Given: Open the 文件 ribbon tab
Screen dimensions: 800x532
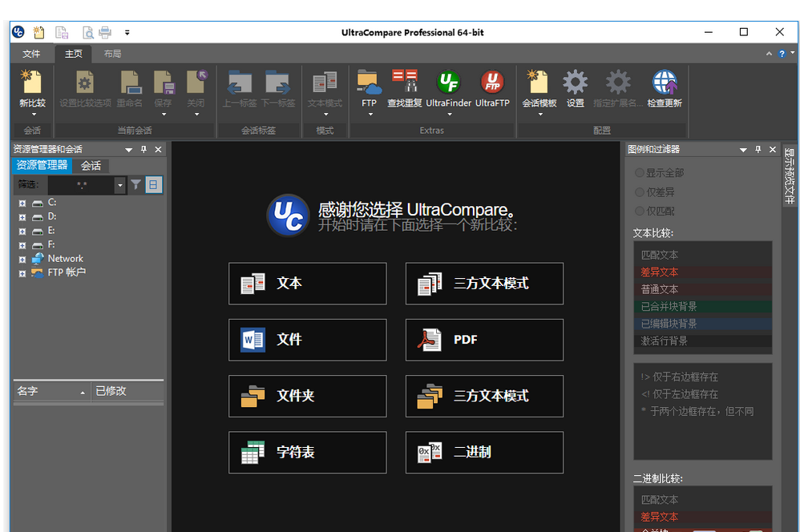Looking at the screenshot, I should [31, 54].
